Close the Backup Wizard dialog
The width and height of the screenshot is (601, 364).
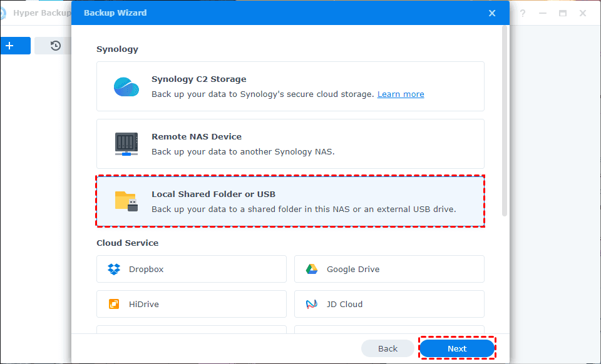coord(492,13)
